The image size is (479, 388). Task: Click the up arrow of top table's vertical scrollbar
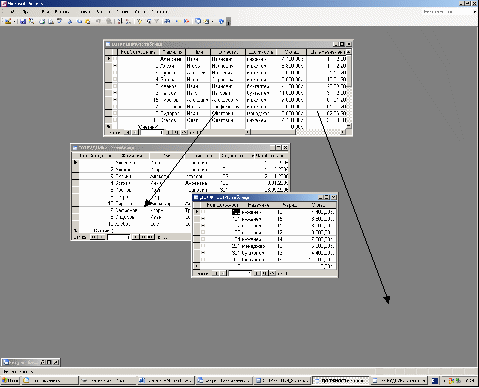pos(348,52)
